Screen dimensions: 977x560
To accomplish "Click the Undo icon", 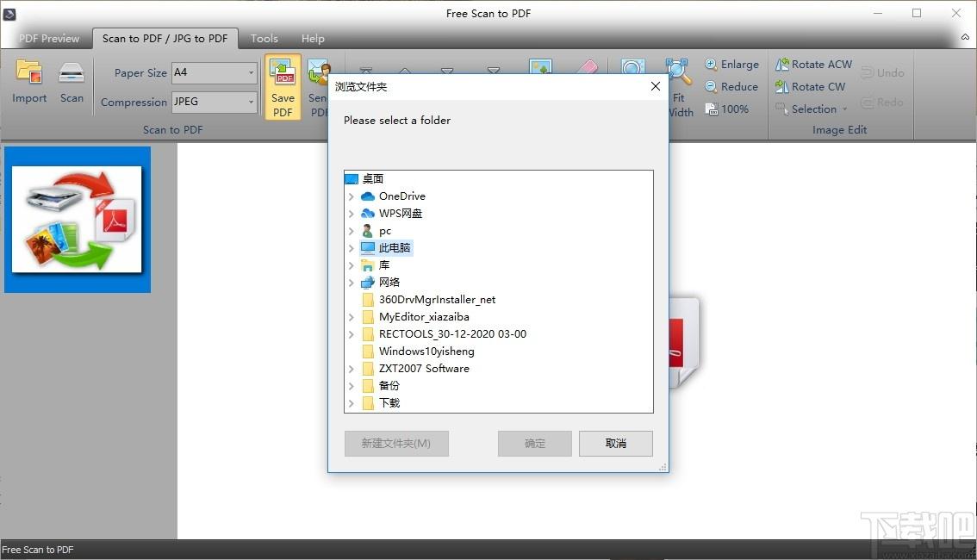I will click(x=868, y=73).
